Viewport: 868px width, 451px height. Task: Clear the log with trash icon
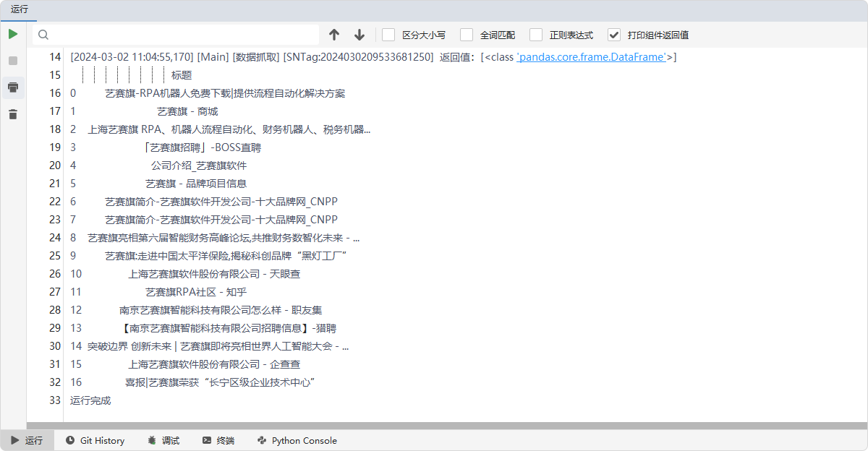(x=13, y=114)
